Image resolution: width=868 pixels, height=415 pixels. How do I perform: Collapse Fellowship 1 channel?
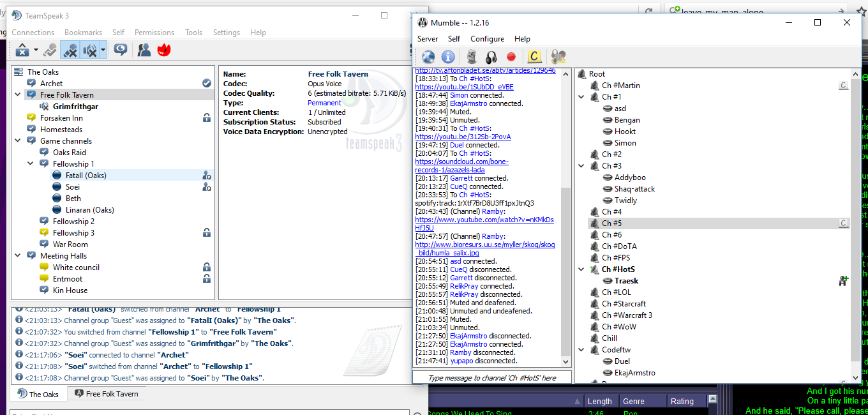click(x=31, y=164)
